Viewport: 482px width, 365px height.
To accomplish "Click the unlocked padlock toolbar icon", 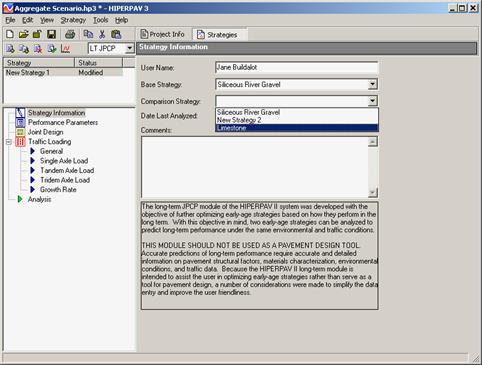I will tap(37, 34).
